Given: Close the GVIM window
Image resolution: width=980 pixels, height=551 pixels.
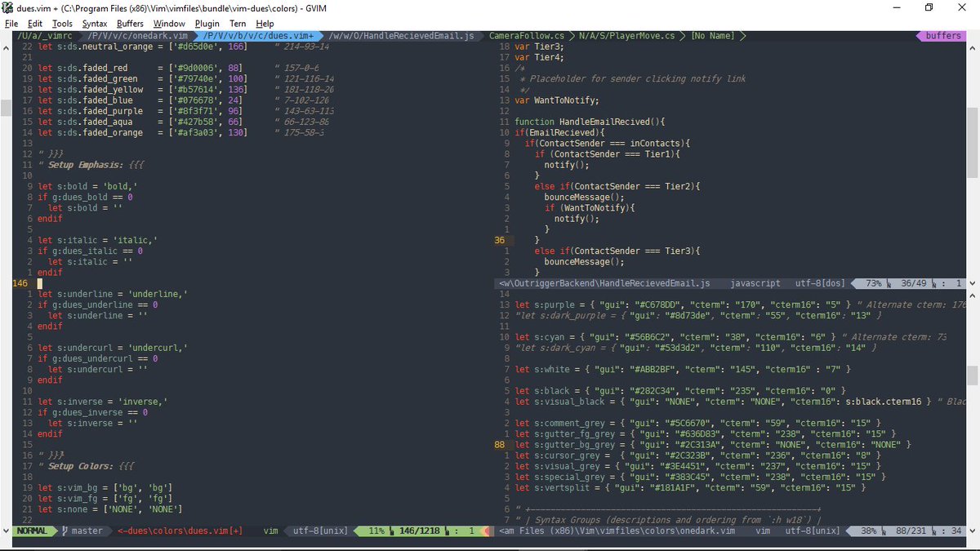Looking at the screenshot, I should pyautogui.click(x=962, y=7).
